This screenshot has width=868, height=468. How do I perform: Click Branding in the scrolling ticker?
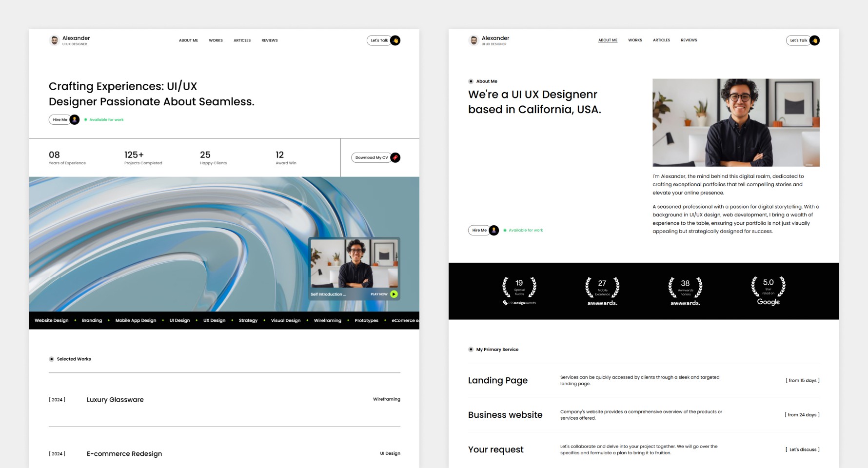tap(92, 320)
